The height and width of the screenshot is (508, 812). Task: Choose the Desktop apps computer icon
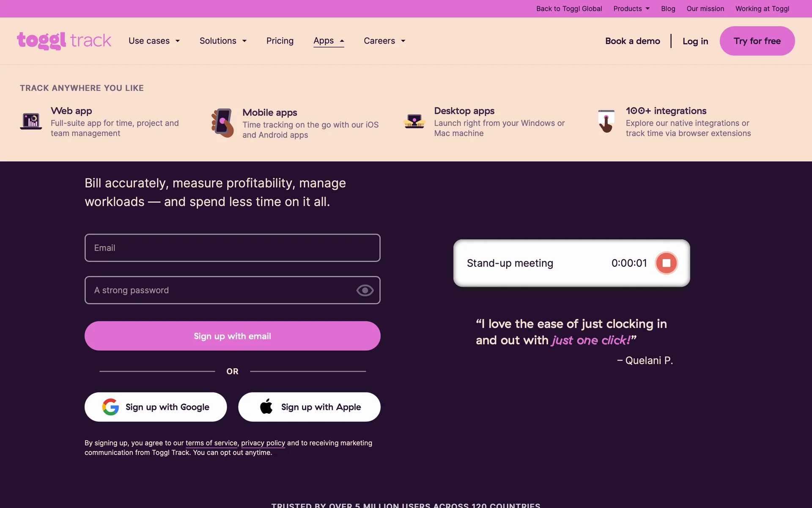[414, 121]
